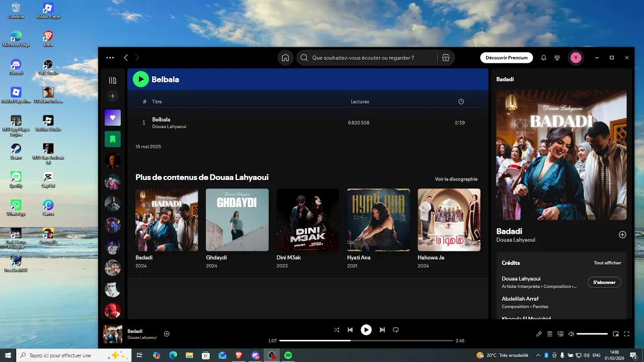Open Hahowa Ja album thumbnail
Image resolution: width=644 pixels, height=362 pixels.
pos(449,220)
